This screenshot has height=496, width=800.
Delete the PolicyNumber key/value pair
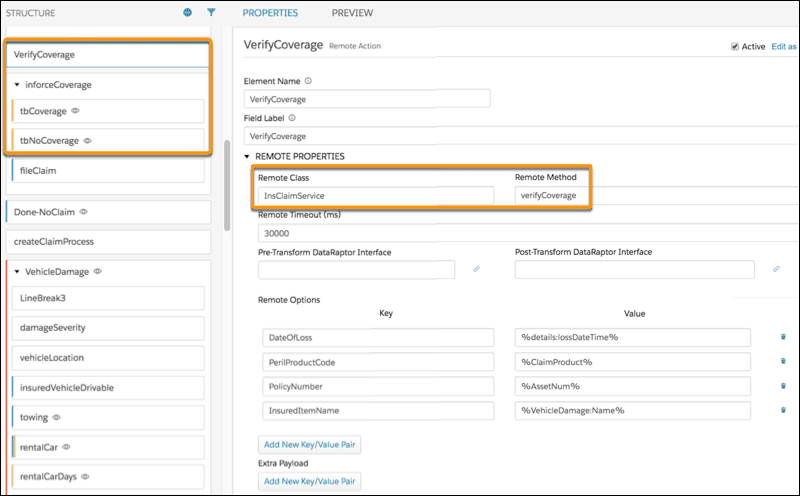[x=783, y=386]
